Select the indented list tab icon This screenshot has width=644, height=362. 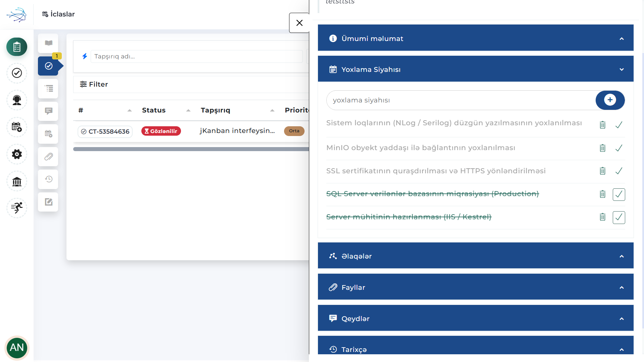(x=48, y=89)
